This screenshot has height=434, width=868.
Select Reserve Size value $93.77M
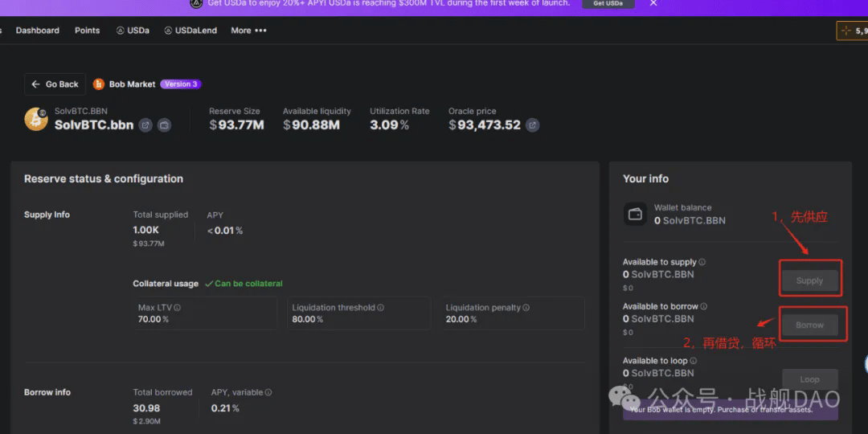(x=236, y=125)
